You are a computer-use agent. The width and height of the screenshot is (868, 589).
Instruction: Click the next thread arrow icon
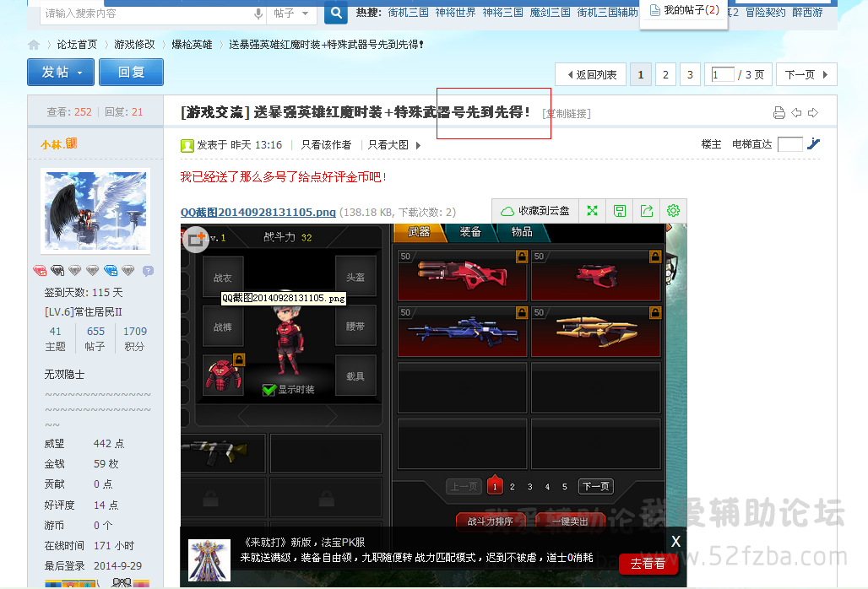(812, 113)
